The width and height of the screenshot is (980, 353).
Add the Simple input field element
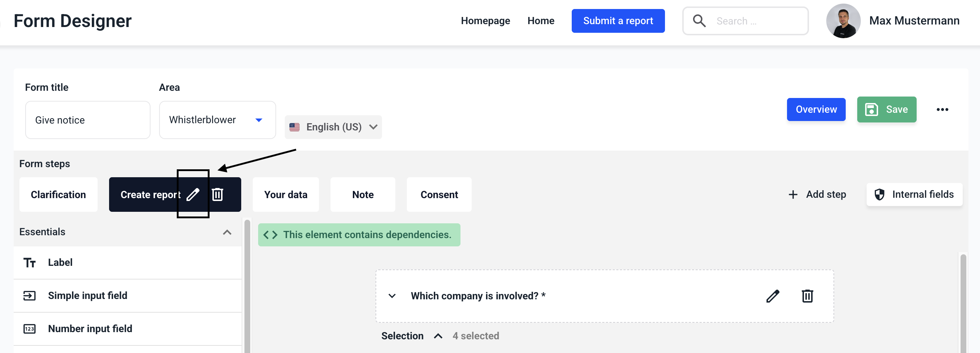(87, 295)
